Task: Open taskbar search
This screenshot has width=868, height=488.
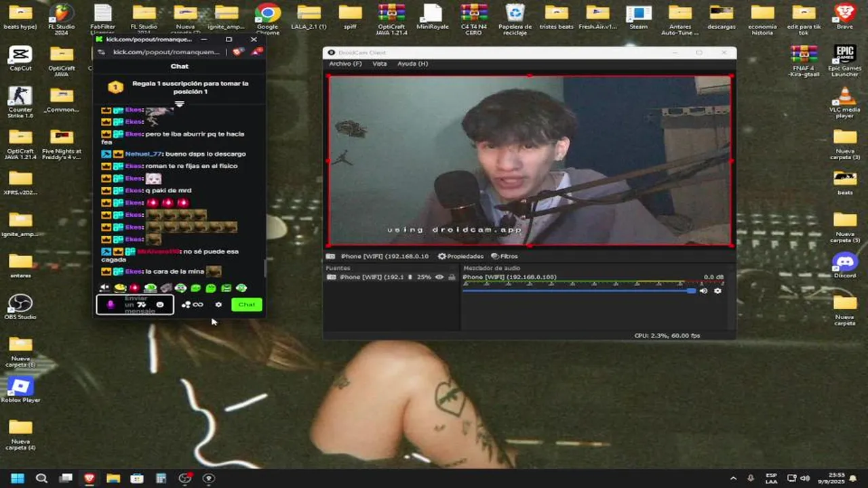Action: pos(41,479)
